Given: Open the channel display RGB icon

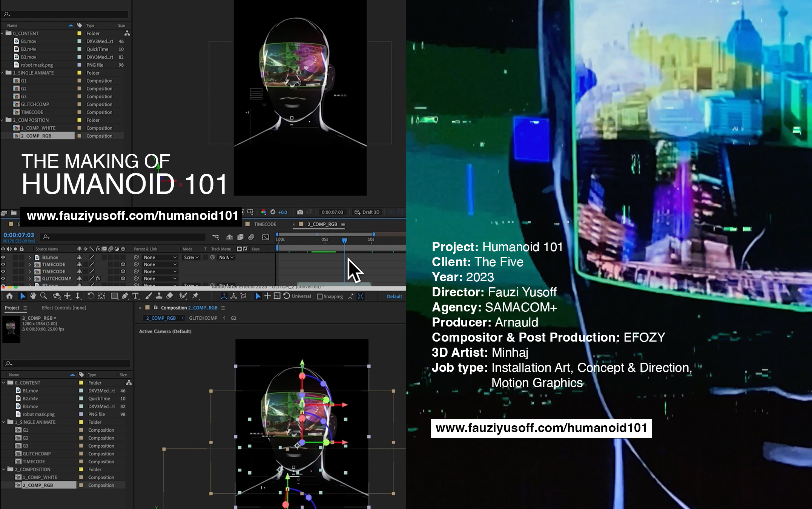Looking at the screenshot, I should (x=264, y=212).
